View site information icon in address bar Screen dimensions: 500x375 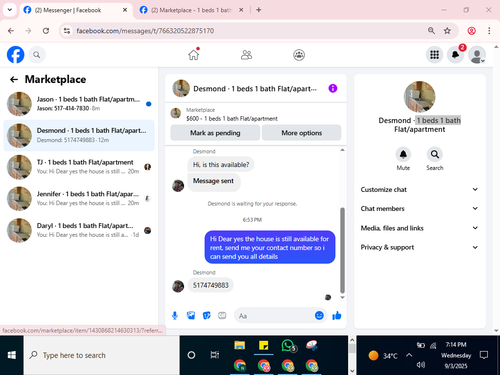[67, 31]
